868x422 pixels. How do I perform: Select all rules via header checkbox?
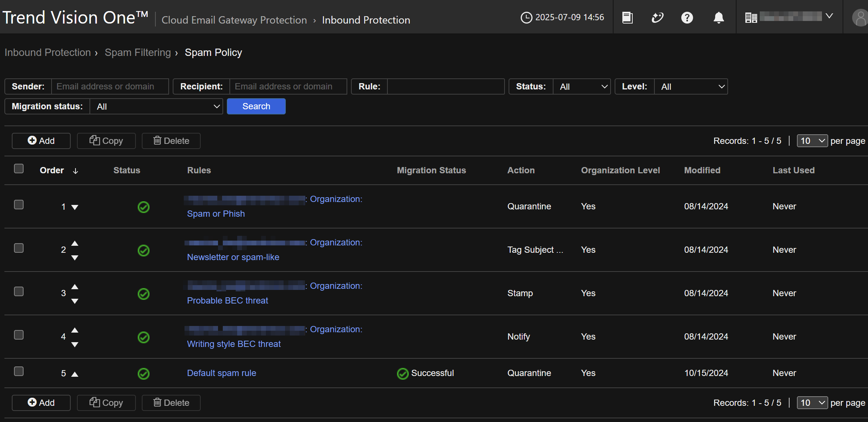point(19,169)
